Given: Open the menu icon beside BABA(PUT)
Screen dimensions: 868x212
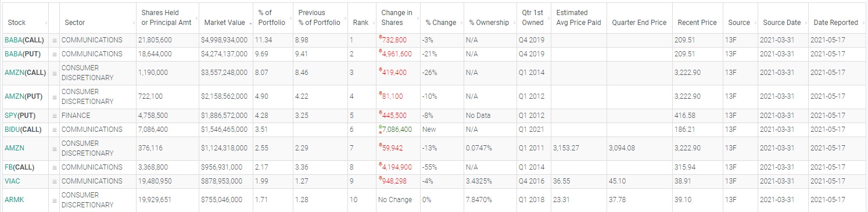Looking at the screenshot, I should point(55,54).
